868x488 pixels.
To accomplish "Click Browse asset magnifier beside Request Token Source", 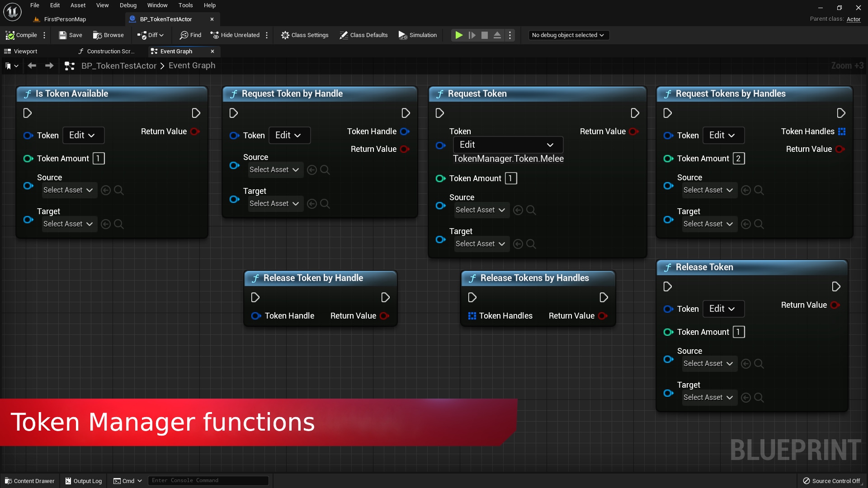I will [531, 210].
